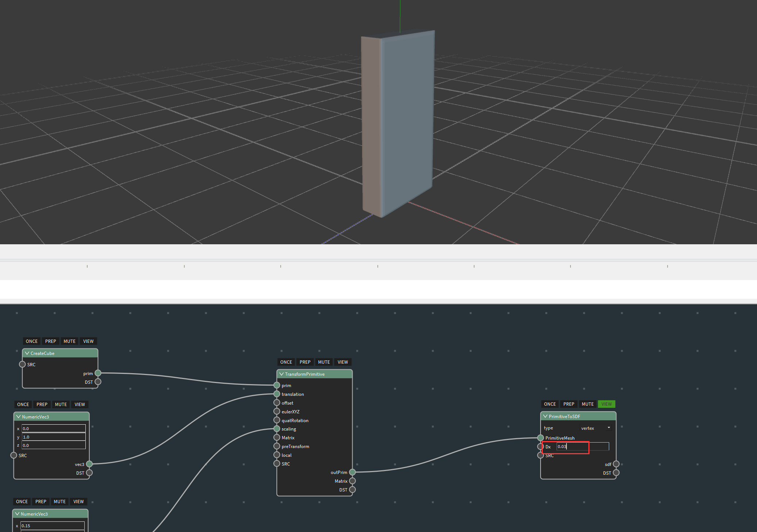
Task: Toggle VIEW on the TransformPrimitive node
Action: pos(343,362)
